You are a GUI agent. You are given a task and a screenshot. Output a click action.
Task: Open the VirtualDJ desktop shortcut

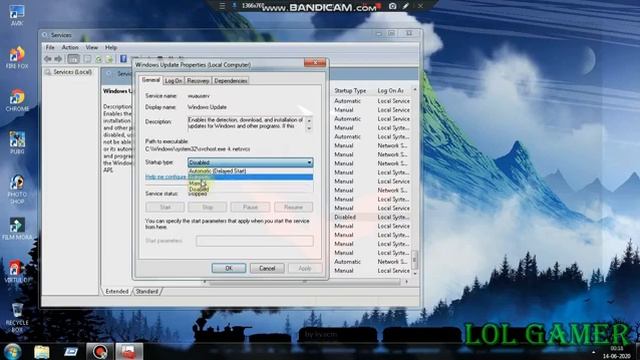pyautogui.click(x=17, y=271)
